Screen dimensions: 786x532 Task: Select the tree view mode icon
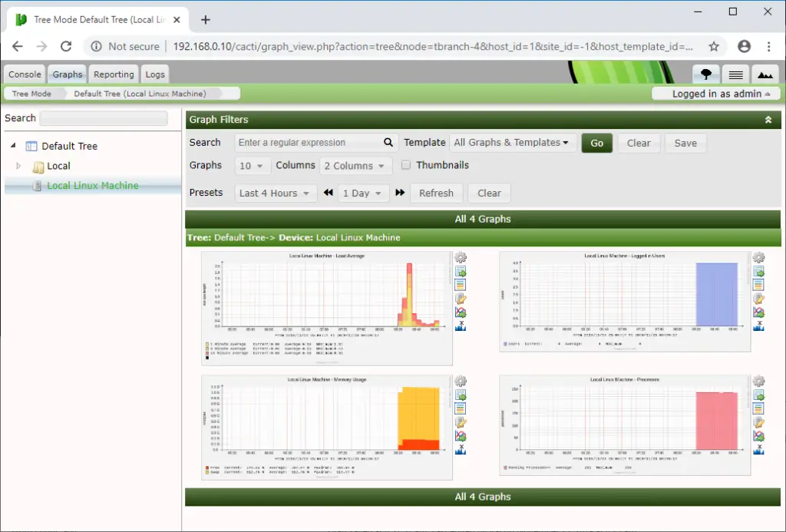pyautogui.click(x=705, y=74)
